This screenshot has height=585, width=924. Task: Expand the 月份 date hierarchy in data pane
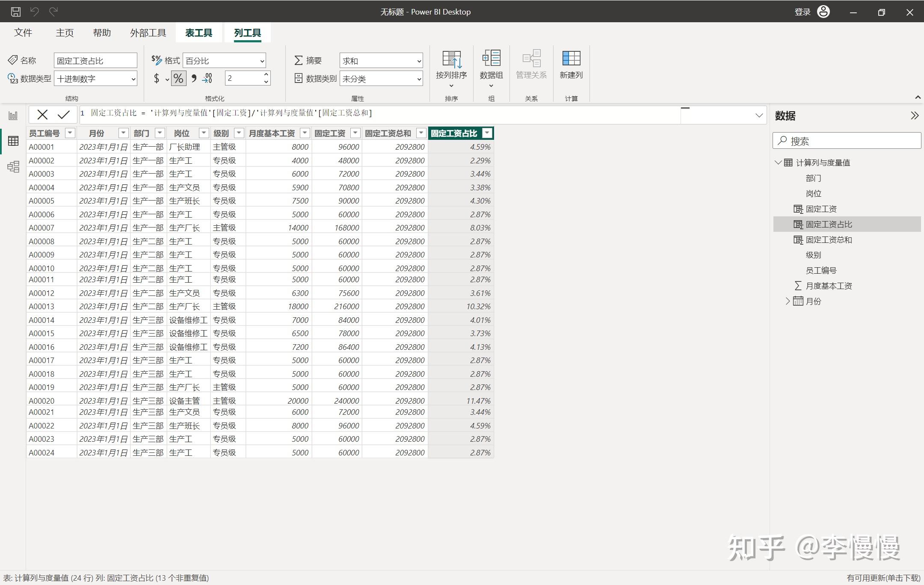point(788,301)
